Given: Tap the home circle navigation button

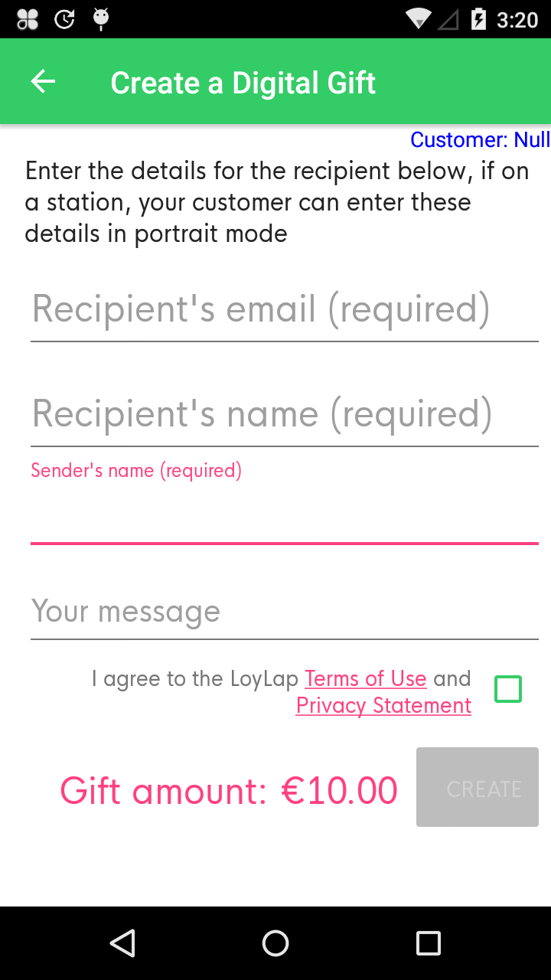Looking at the screenshot, I should pos(275,943).
